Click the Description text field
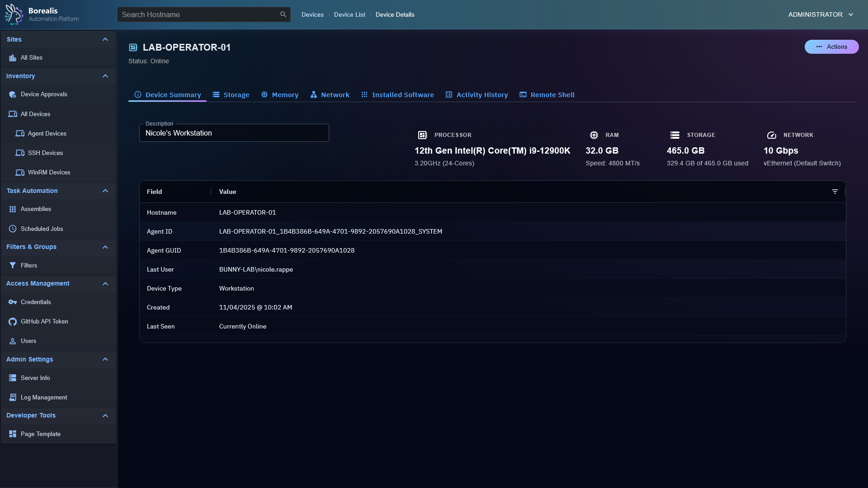868x488 pixels. (x=234, y=133)
